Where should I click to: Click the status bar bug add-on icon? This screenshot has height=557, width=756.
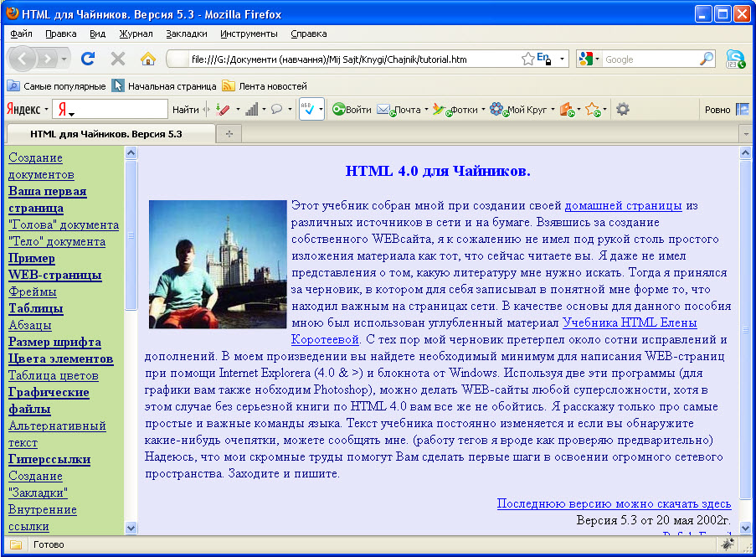click(x=728, y=544)
